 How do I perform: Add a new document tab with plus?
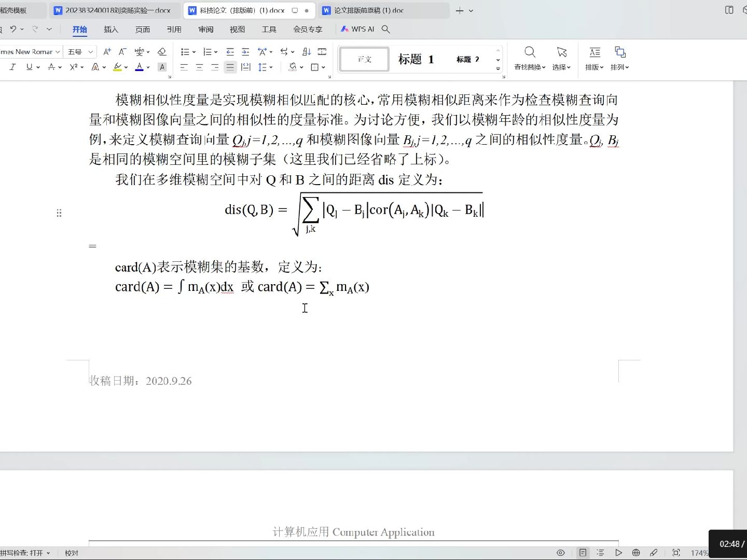(x=459, y=10)
